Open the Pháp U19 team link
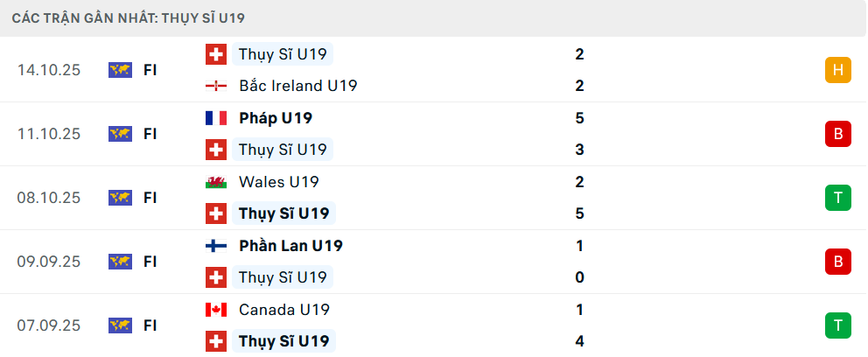 pyautogui.click(x=276, y=118)
